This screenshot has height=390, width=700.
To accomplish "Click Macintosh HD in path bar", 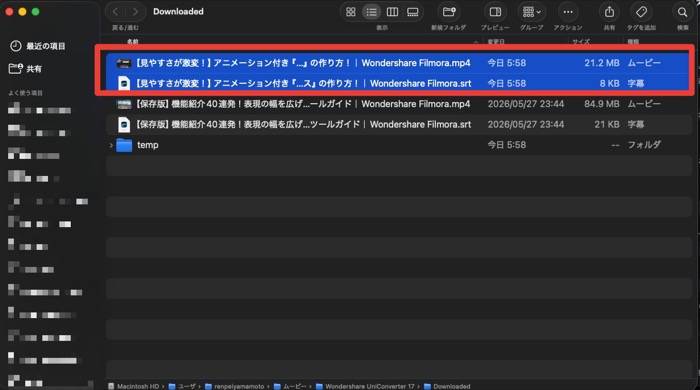I will [133, 386].
